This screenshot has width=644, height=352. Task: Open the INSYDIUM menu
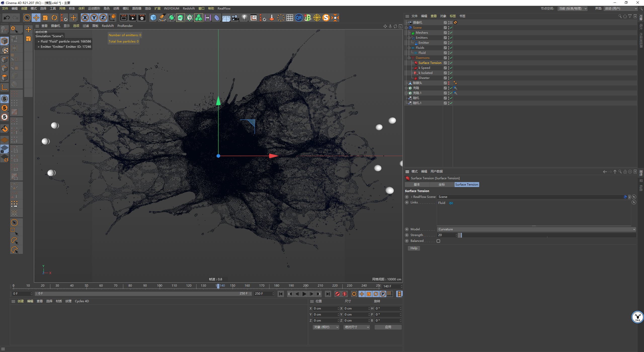coord(172,9)
